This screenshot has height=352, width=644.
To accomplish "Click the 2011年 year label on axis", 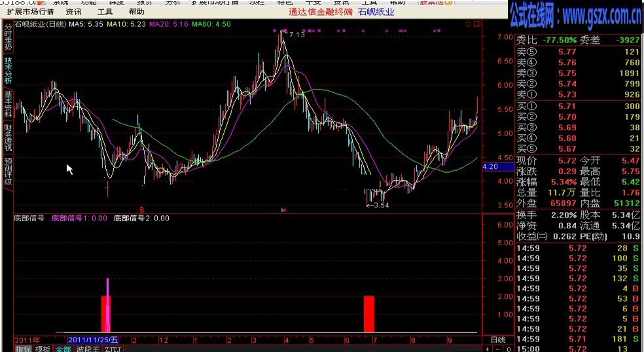I will tap(27, 340).
